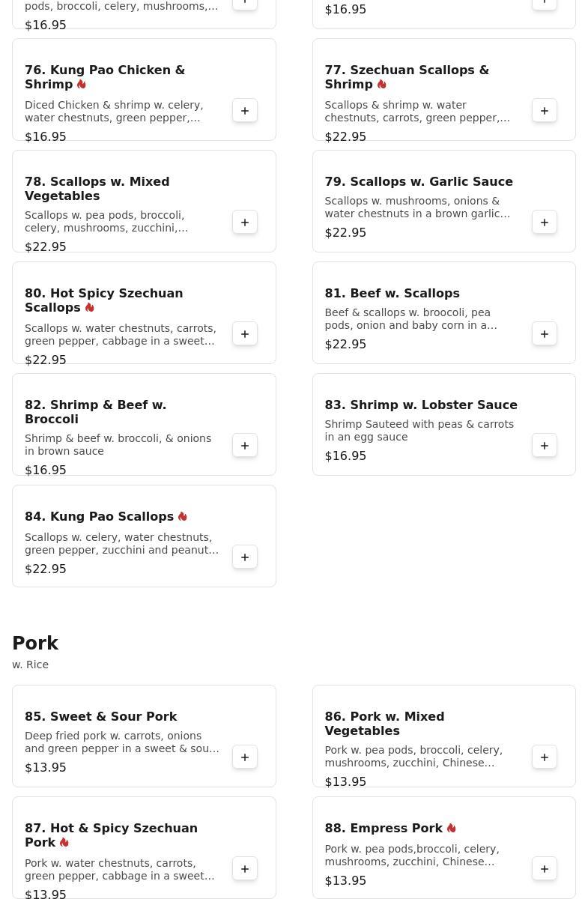Add Kung Pao Scallops to order
The image size is (588, 899).
245,557
